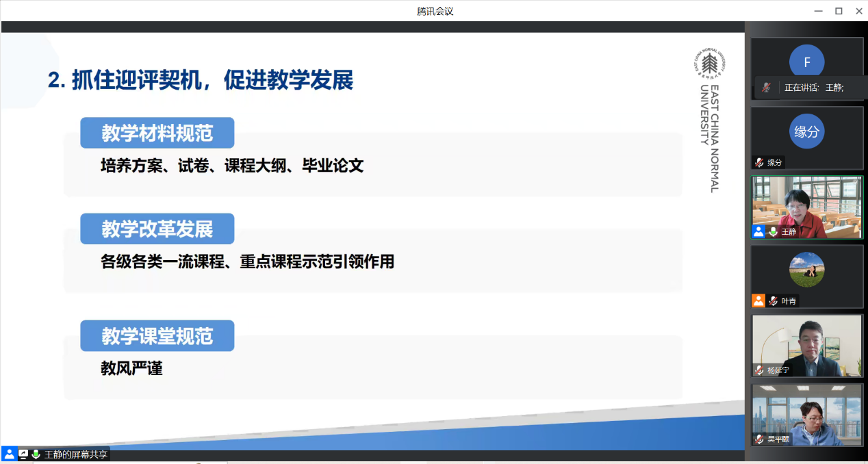This screenshot has height=464, width=868.
Task: Select participant F's avatar tile
Action: pos(806,63)
